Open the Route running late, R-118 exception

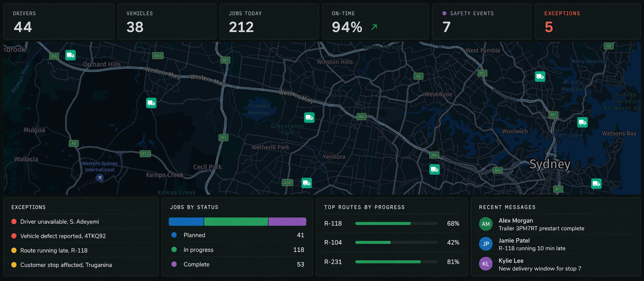(x=82, y=250)
